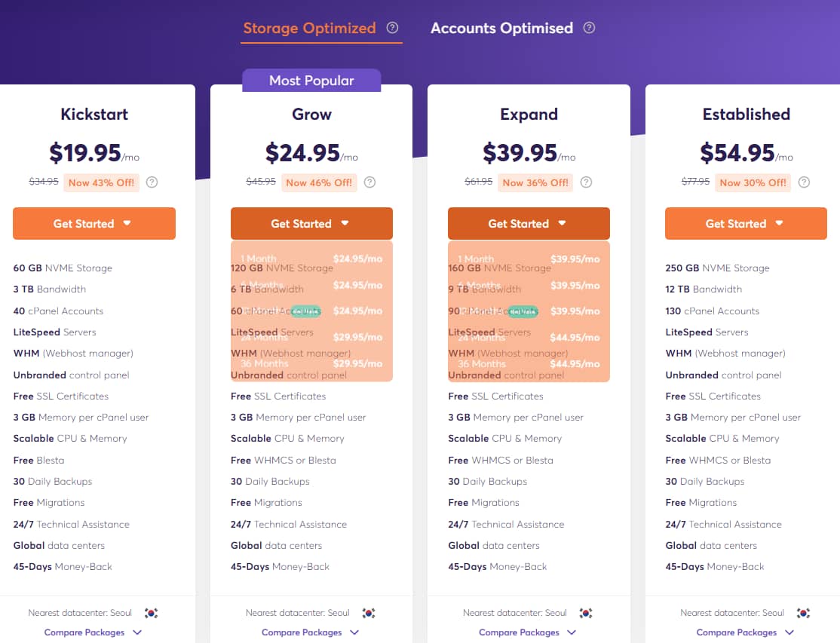Expand Compare Packages under Grow plan
The width and height of the screenshot is (840, 643).
click(311, 632)
